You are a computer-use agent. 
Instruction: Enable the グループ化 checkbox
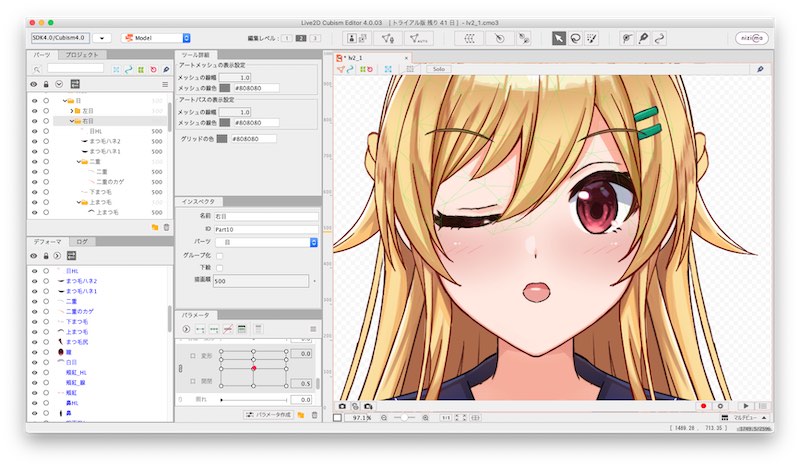(x=219, y=255)
